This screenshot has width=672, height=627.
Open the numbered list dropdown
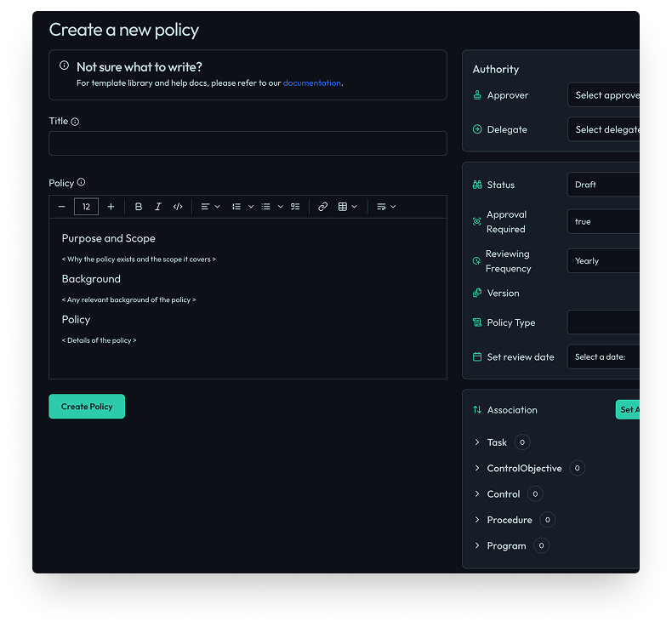pos(242,207)
